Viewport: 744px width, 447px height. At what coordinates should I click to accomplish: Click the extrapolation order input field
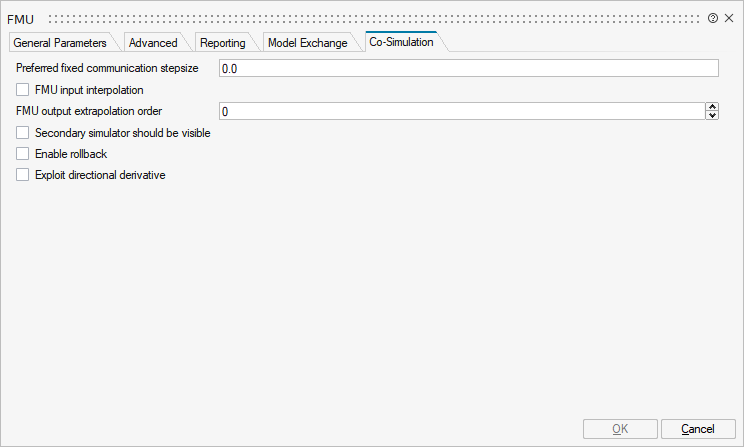tap(460, 111)
